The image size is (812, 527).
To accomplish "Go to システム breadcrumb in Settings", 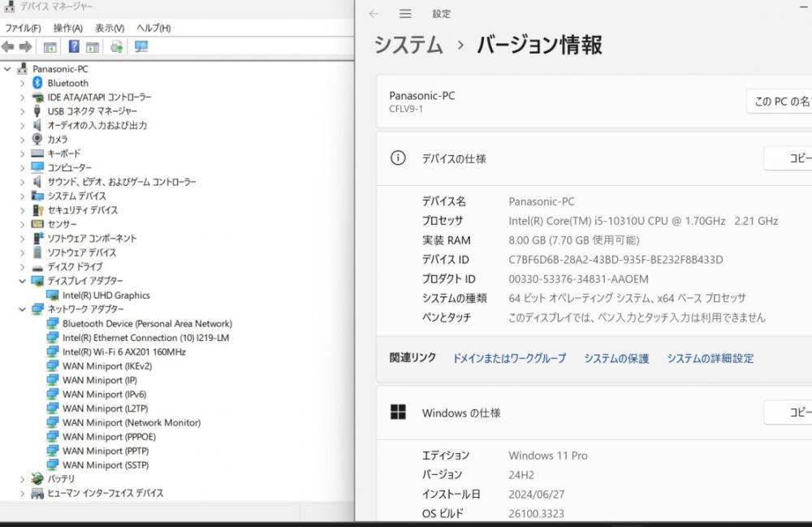I will click(x=408, y=45).
